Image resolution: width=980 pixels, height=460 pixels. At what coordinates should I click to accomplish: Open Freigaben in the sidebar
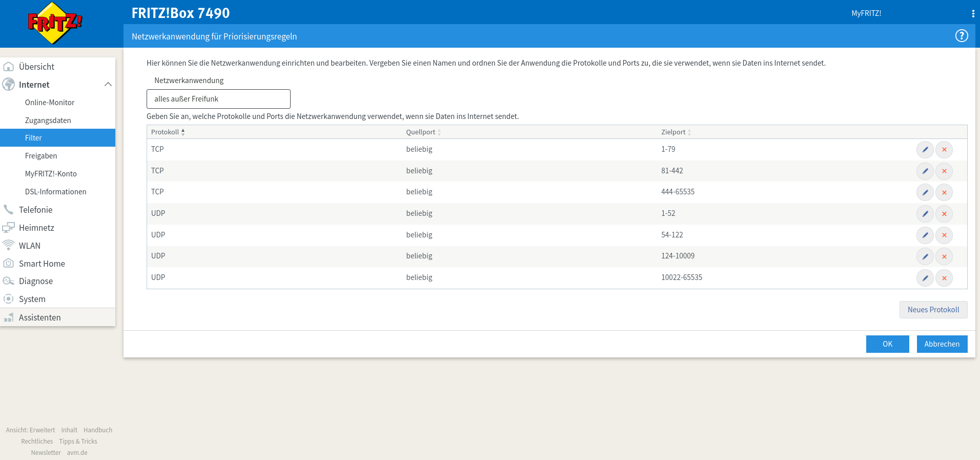tap(41, 156)
